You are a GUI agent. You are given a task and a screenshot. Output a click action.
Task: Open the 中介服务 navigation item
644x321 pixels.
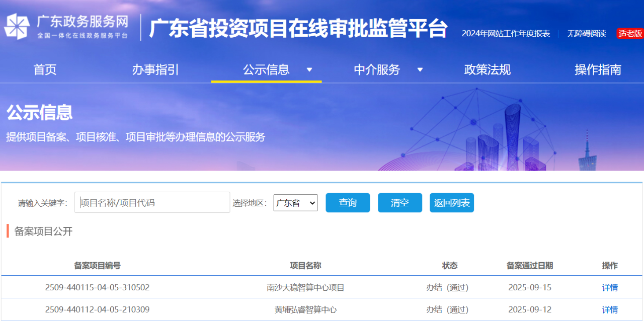[x=377, y=70]
